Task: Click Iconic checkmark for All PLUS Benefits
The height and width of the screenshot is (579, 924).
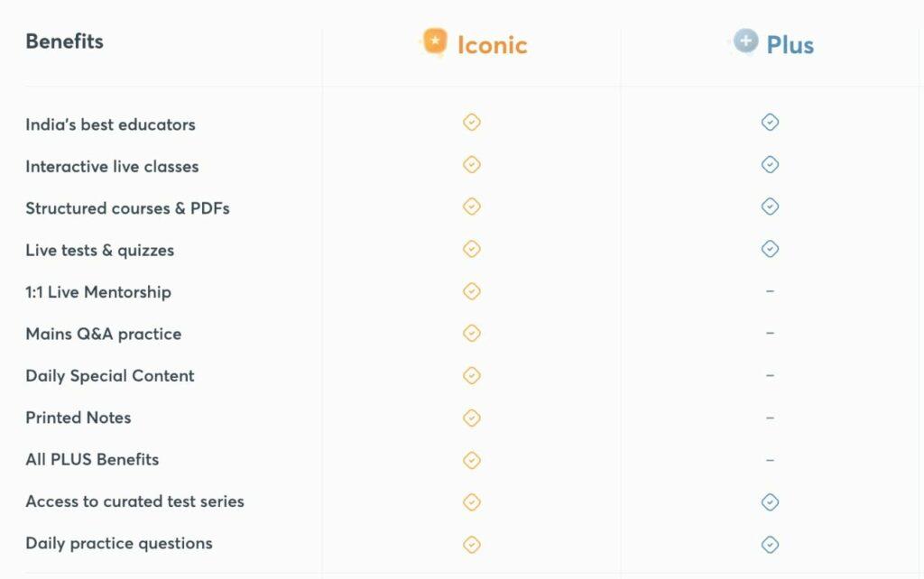Action: point(471,460)
